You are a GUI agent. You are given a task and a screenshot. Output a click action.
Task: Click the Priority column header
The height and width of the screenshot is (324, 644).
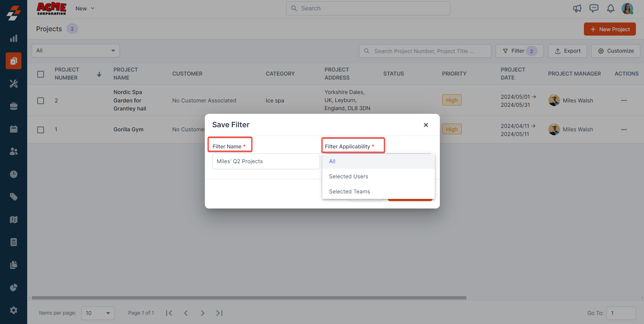(454, 74)
